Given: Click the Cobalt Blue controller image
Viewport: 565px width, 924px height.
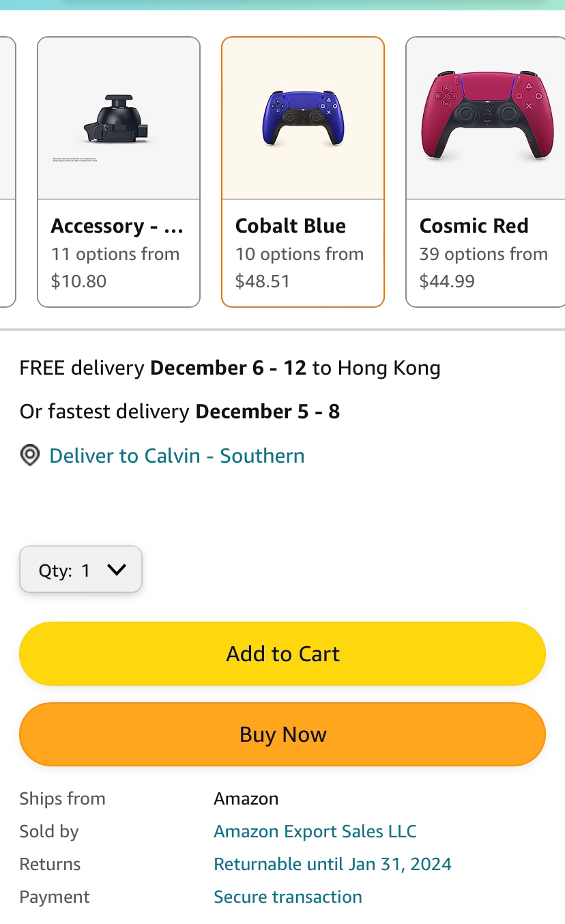Looking at the screenshot, I should [x=303, y=119].
